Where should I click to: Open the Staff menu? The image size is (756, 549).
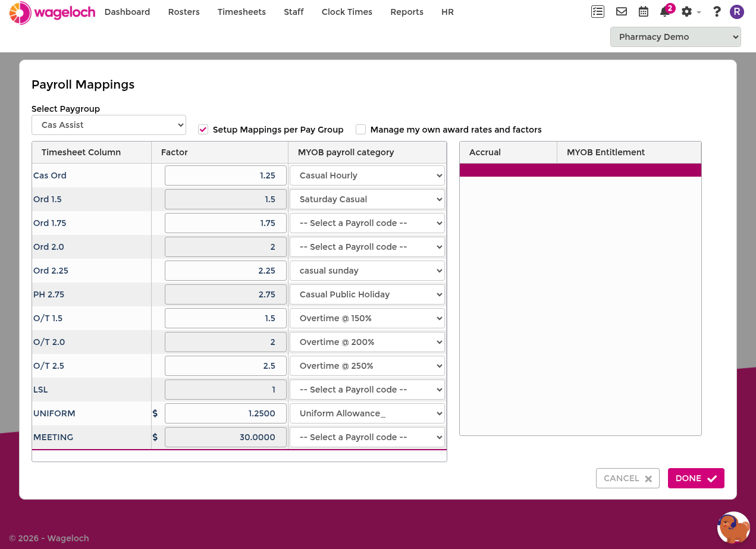pyautogui.click(x=294, y=12)
